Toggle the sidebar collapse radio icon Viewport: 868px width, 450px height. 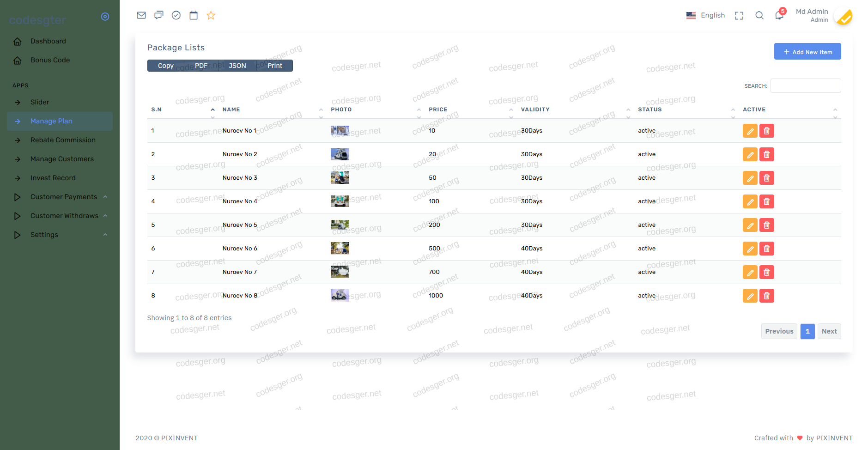tap(105, 17)
